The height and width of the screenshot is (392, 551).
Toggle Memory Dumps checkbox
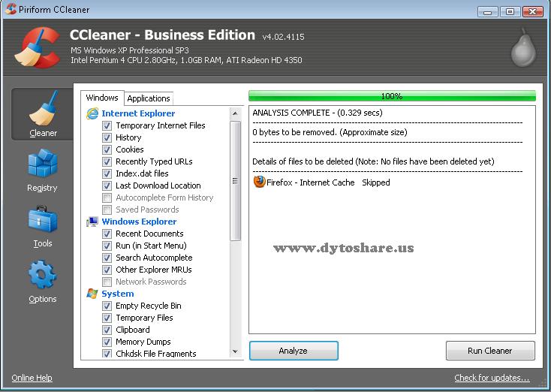[107, 342]
